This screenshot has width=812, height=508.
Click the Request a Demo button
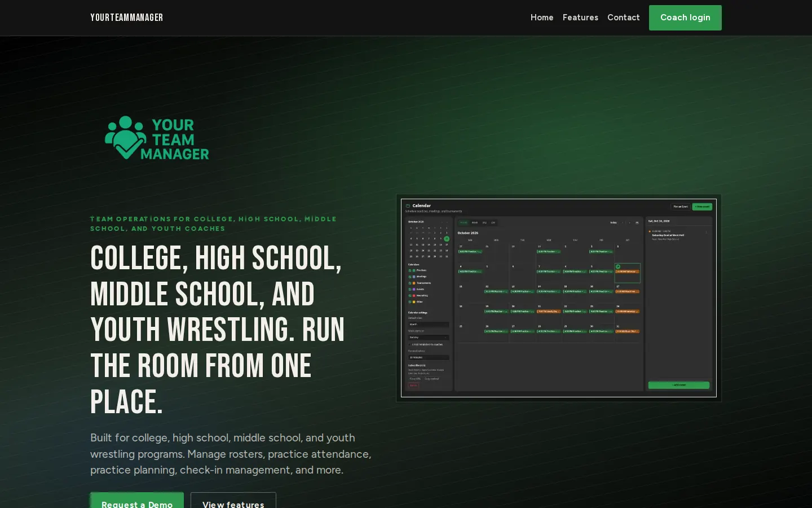(x=137, y=500)
